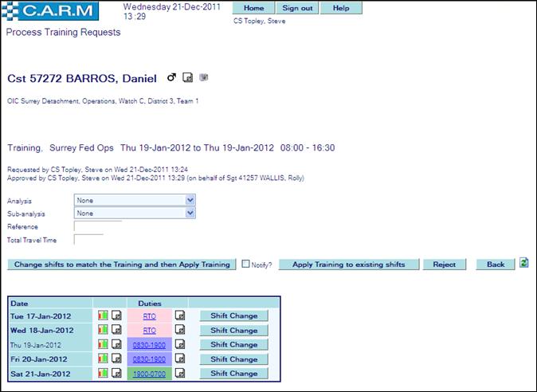Tick the Notify? checkbox
This screenshot has width=537, height=392.
coord(246,264)
